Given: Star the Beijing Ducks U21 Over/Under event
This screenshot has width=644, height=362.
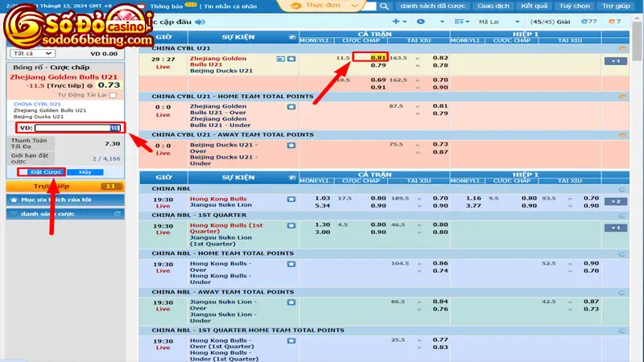Looking at the screenshot, I should [x=291, y=144].
